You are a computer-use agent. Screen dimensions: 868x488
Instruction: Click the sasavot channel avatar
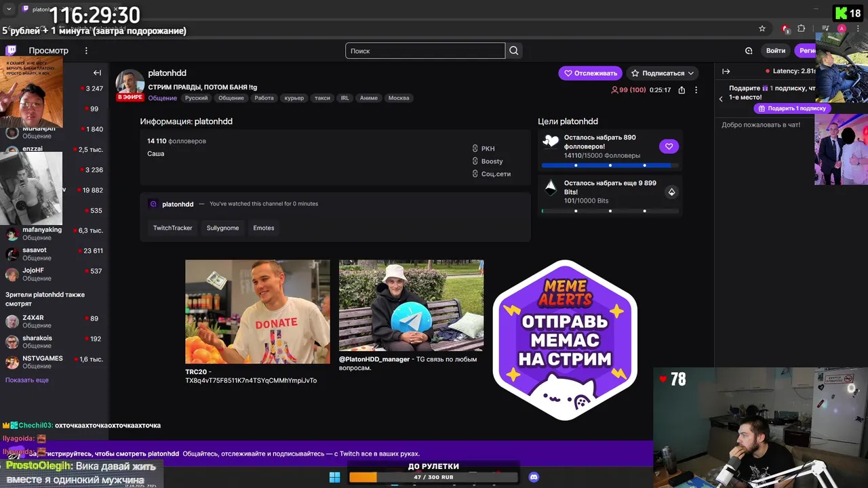[12, 254]
